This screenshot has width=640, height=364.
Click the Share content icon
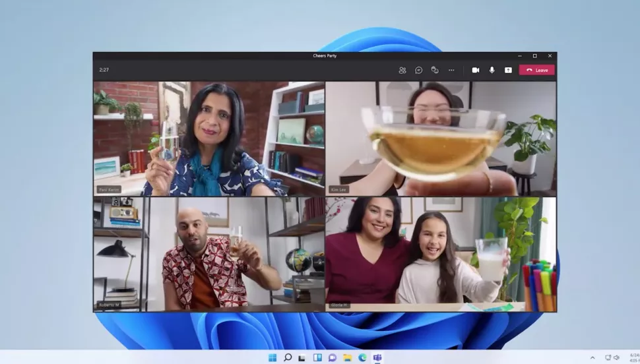click(x=508, y=70)
